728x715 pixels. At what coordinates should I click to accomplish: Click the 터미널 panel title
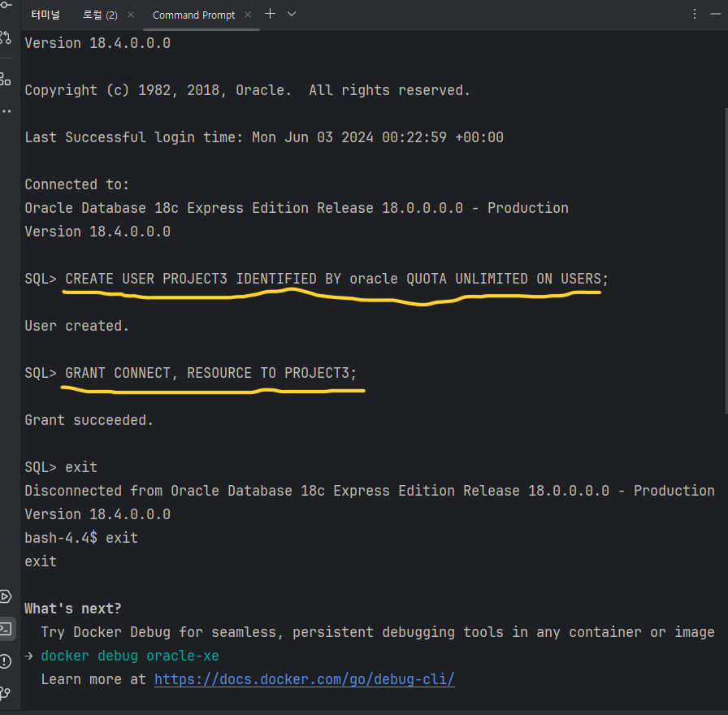click(45, 15)
